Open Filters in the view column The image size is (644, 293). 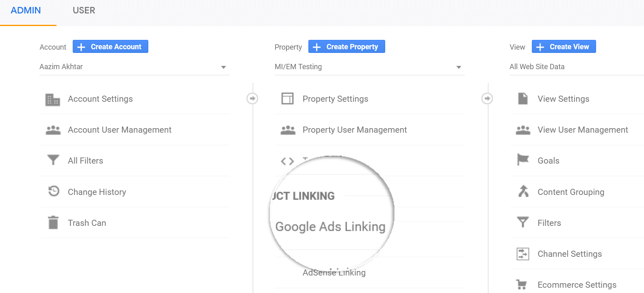pyautogui.click(x=549, y=223)
